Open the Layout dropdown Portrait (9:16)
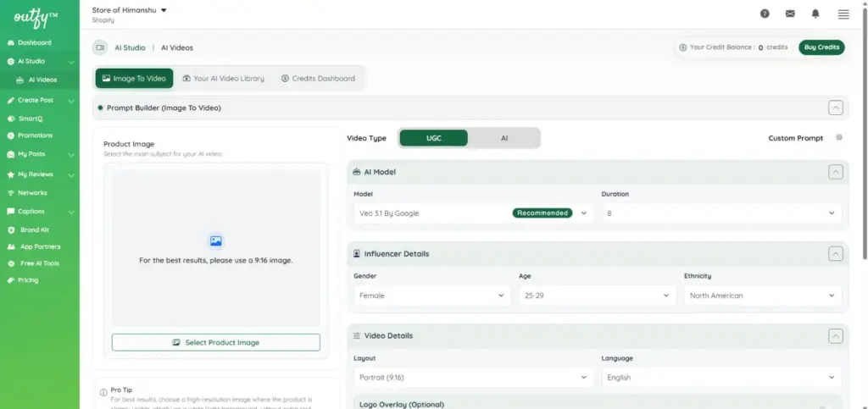868x409 pixels. click(x=472, y=378)
